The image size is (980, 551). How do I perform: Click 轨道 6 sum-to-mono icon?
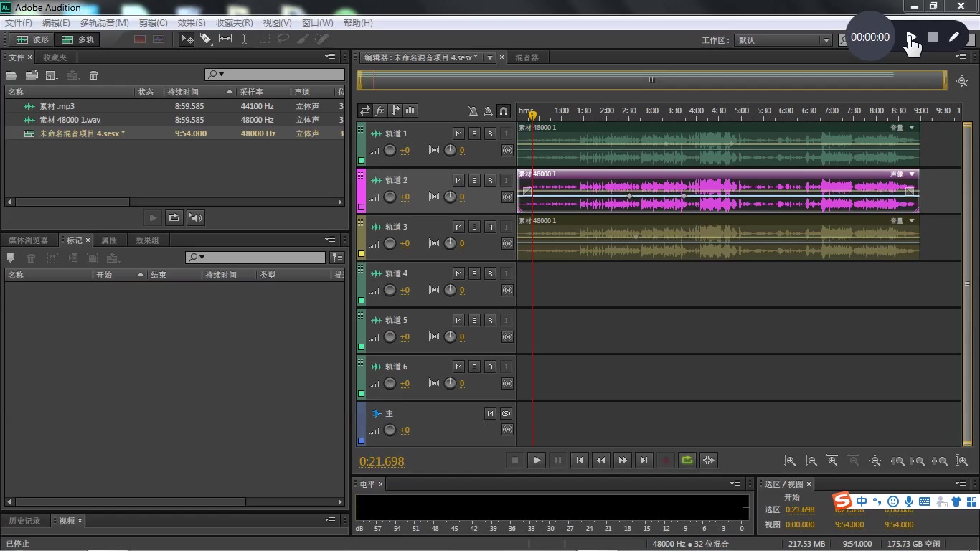coord(507,383)
